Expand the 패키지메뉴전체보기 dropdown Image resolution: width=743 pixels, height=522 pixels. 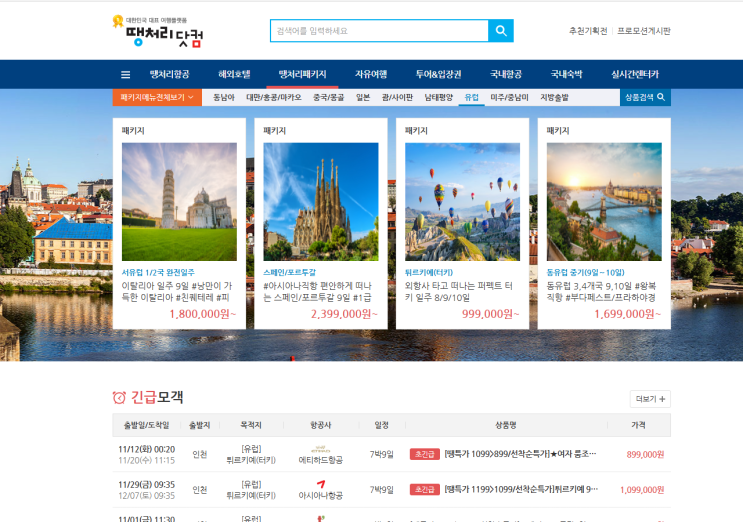coord(157,97)
